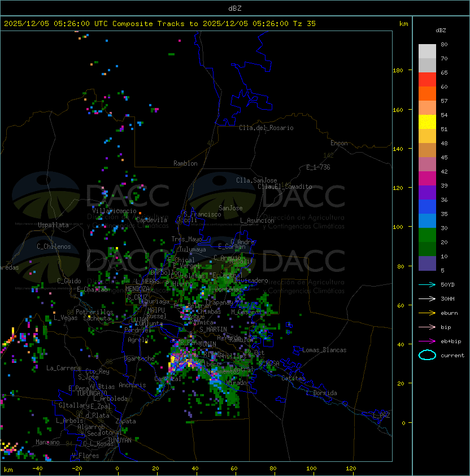Image resolution: width=470 pixels, height=476 pixels.
Task: Click the light blue 35 dBZ swatch
Action: click(427, 220)
